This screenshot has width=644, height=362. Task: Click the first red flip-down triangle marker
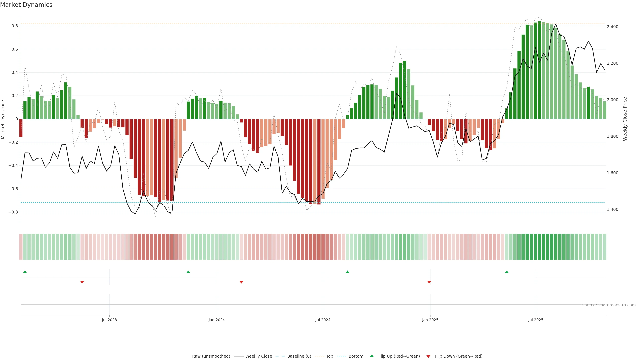82,282
